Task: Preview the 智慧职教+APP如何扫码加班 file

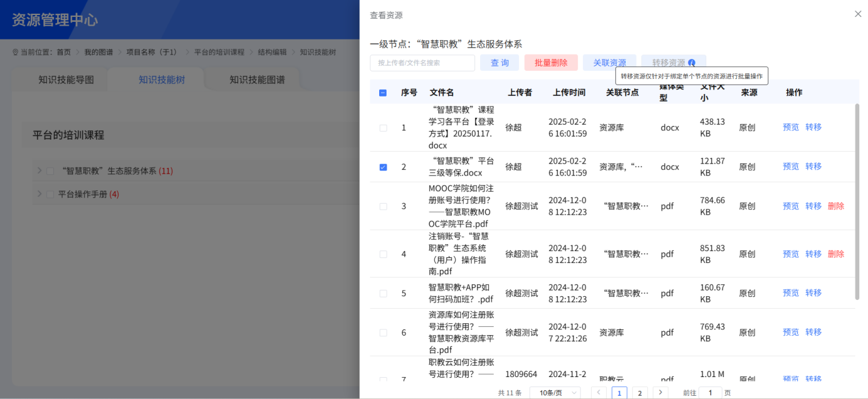Action: point(790,293)
